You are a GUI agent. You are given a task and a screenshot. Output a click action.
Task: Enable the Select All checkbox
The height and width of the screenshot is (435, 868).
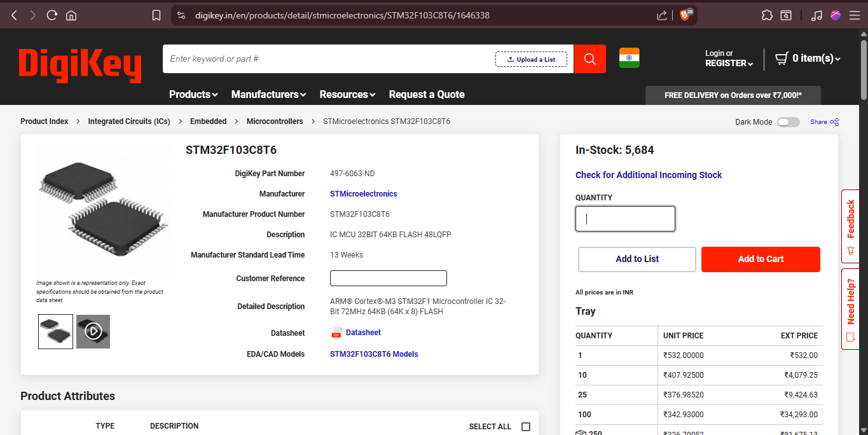coord(526,427)
